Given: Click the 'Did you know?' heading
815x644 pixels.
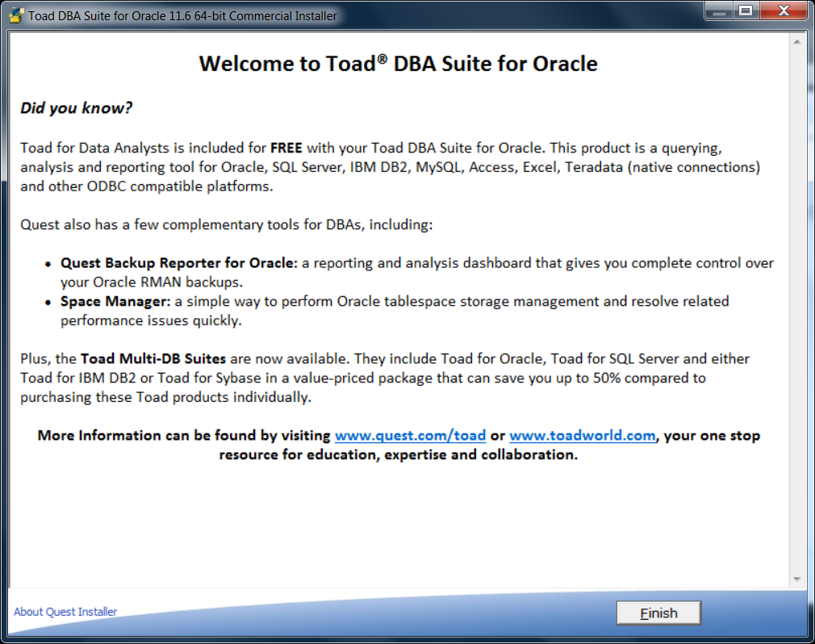Looking at the screenshot, I should click(x=77, y=108).
